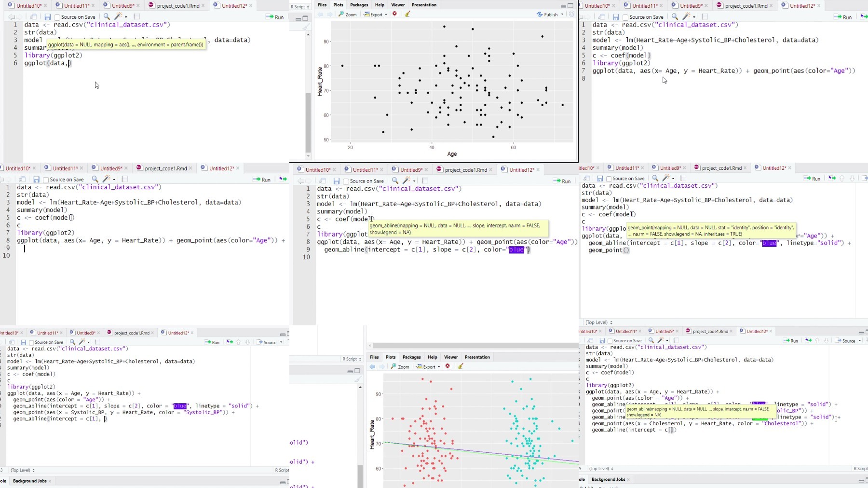This screenshot has height=488, width=868.
Task: Open Export menu above the colored scatter plot
Action: (x=428, y=367)
